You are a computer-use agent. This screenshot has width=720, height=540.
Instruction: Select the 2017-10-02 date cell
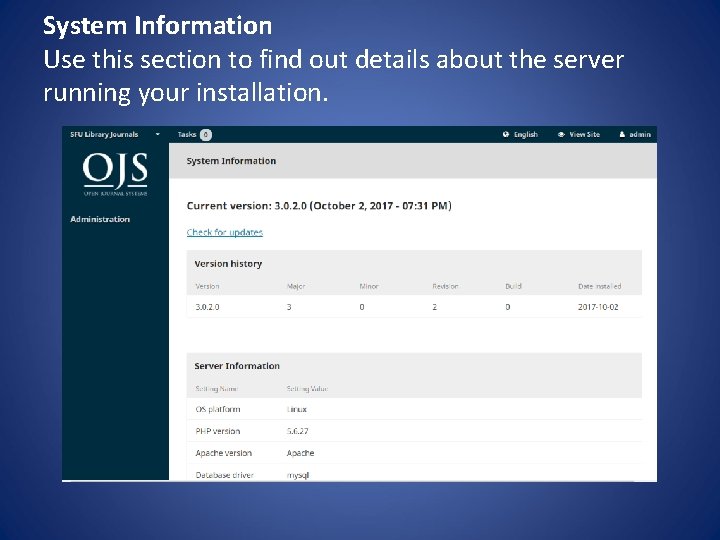[x=598, y=307]
